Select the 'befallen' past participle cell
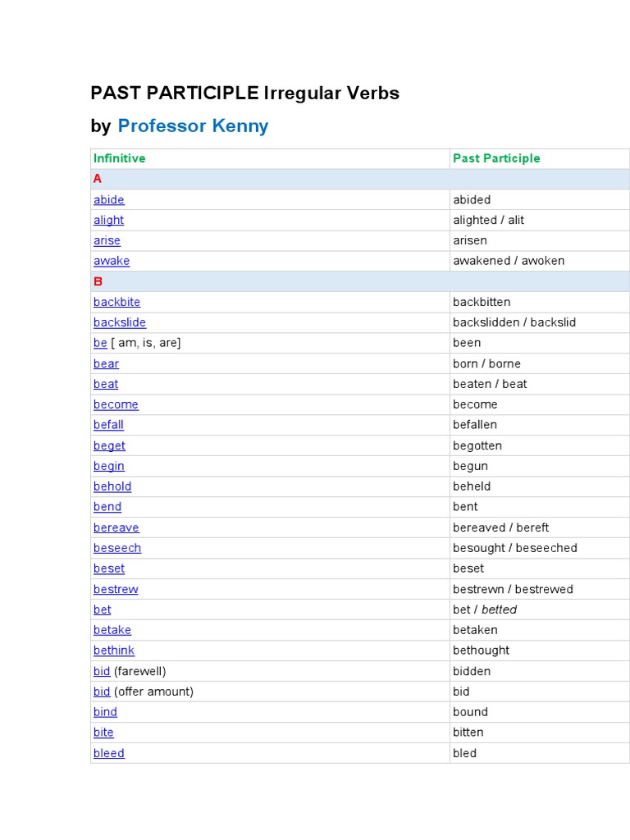This screenshot has width=630, height=840. 540,425
